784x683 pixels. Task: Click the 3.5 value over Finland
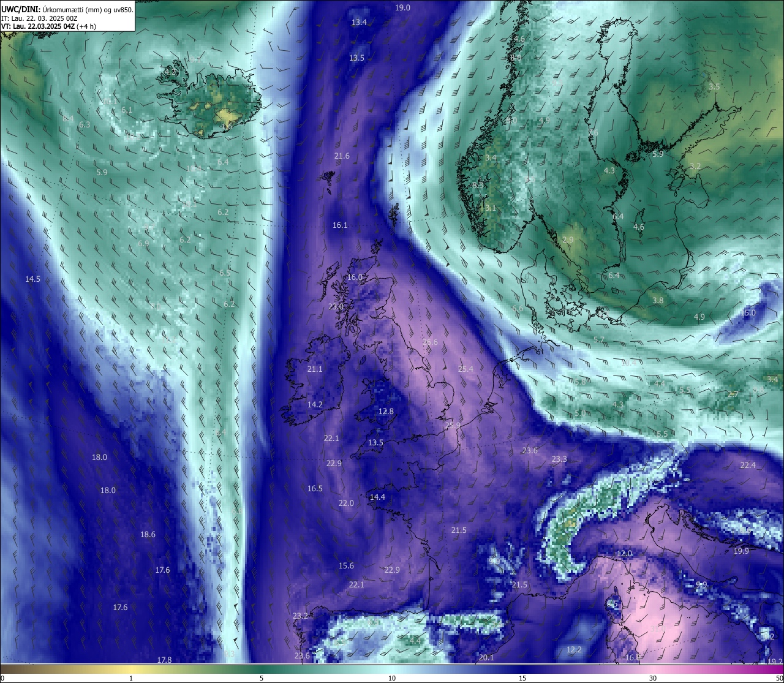click(x=714, y=87)
